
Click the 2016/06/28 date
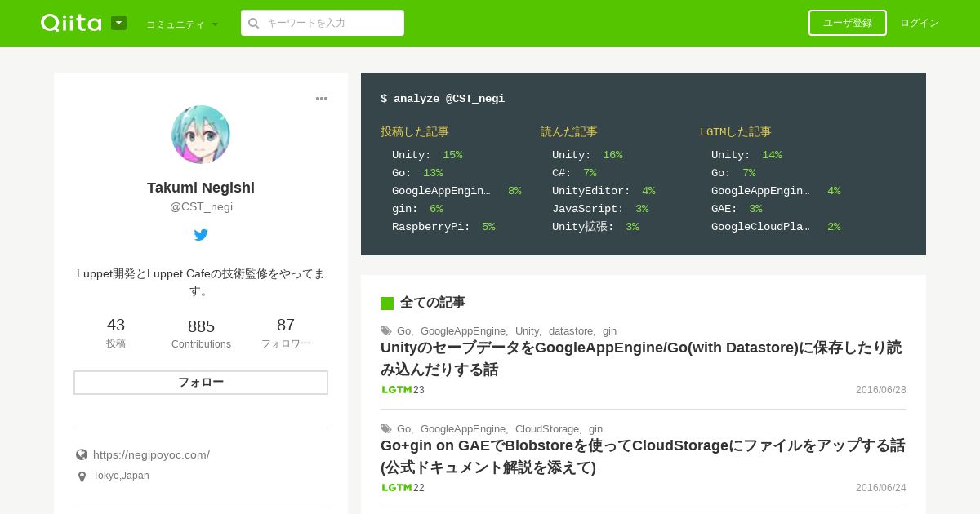tap(881, 390)
